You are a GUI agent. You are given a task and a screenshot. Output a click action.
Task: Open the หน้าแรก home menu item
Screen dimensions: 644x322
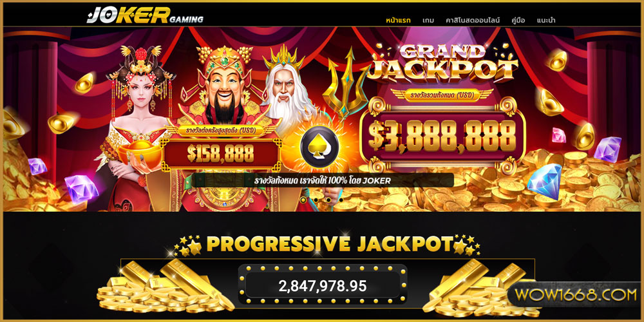pos(399,20)
